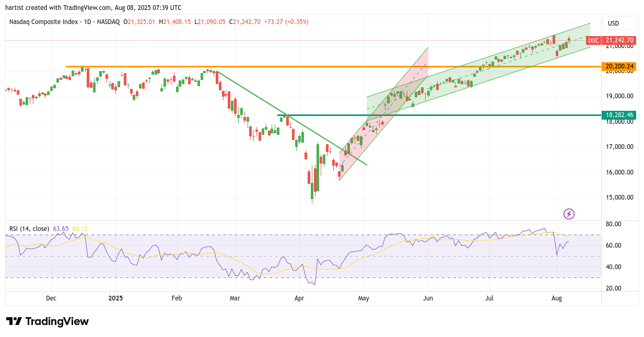Click the 19,000.00 price axis label

(x=619, y=96)
